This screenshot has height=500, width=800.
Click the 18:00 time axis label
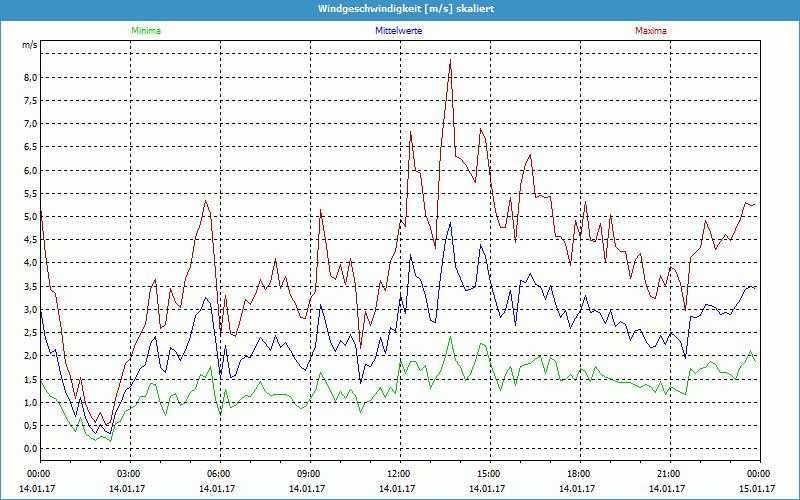[x=577, y=474]
